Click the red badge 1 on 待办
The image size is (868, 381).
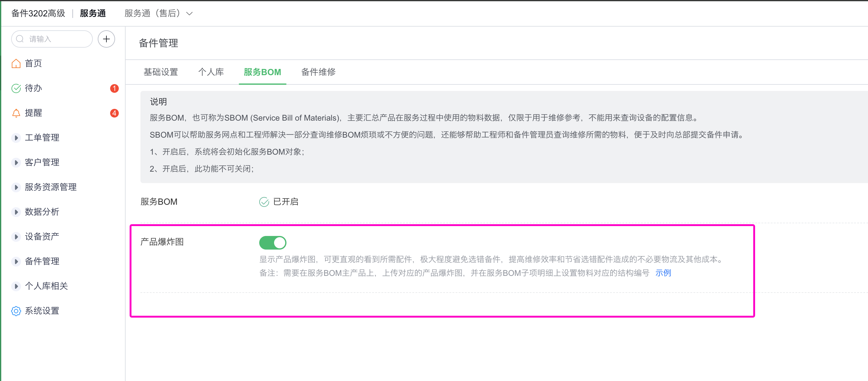tap(114, 88)
